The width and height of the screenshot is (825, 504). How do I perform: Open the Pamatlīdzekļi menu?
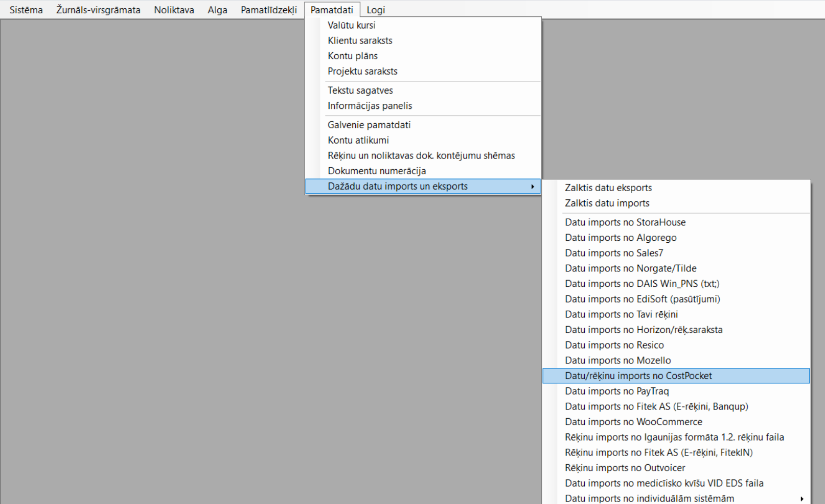pyautogui.click(x=269, y=10)
